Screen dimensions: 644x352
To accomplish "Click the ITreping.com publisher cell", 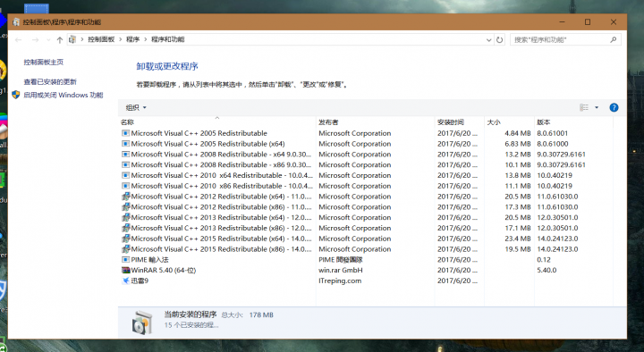I will tap(340, 281).
